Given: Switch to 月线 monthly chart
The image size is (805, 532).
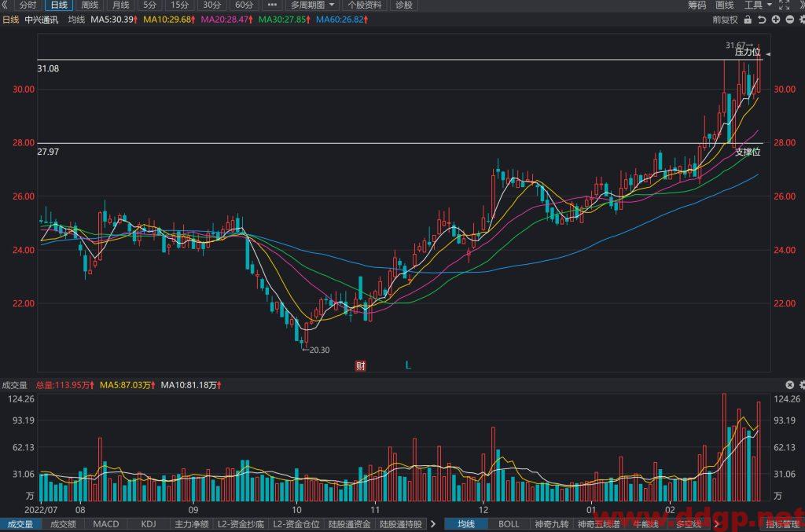Looking at the screenshot, I should tap(120, 6).
